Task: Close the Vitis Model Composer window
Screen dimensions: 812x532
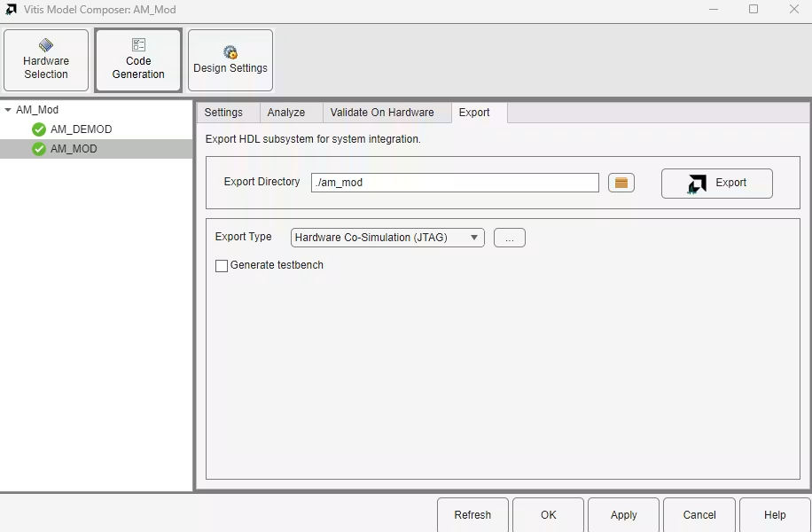Action: pyautogui.click(x=794, y=10)
